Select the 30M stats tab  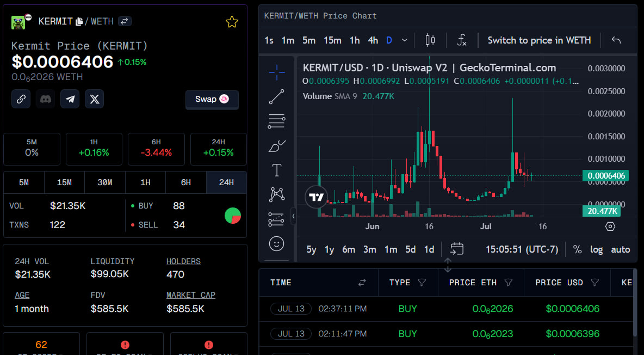pyautogui.click(x=105, y=182)
